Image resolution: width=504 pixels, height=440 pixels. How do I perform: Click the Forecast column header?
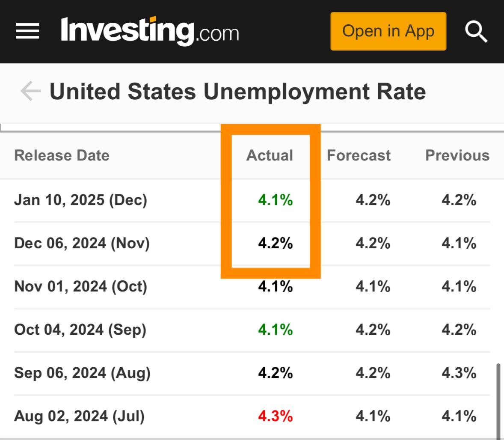tap(359, 155)
